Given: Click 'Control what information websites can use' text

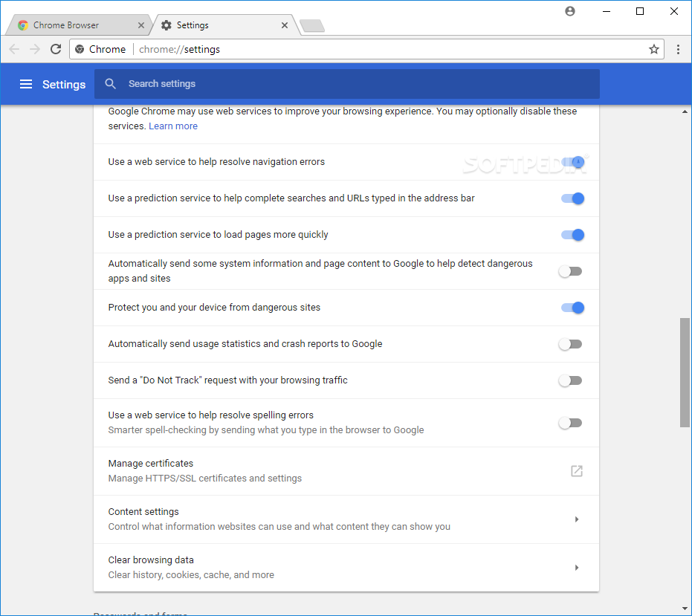Looking at the screenshot, I should [279, 527].
